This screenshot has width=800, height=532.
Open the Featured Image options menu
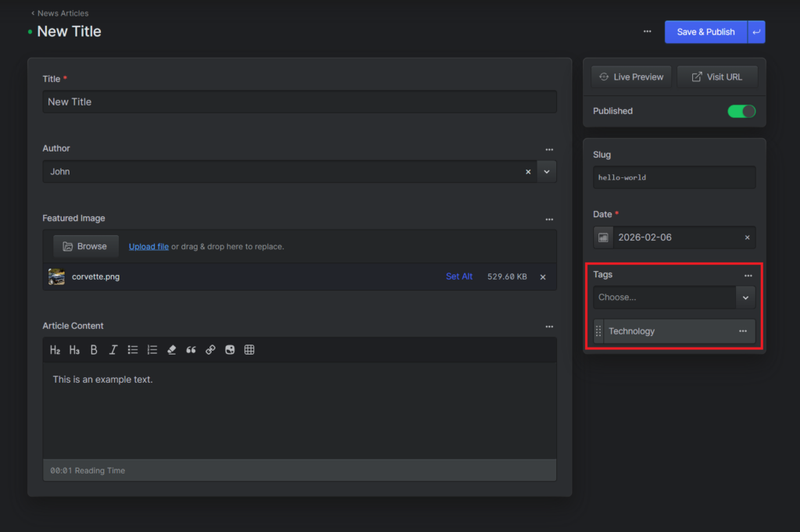(x=549, y=220)
